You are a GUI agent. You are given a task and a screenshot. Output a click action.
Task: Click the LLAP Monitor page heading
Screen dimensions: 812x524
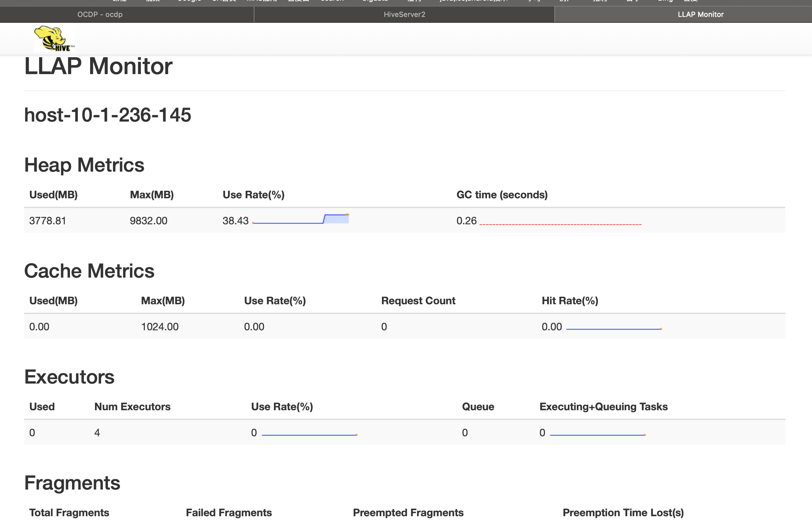(98, 66)
